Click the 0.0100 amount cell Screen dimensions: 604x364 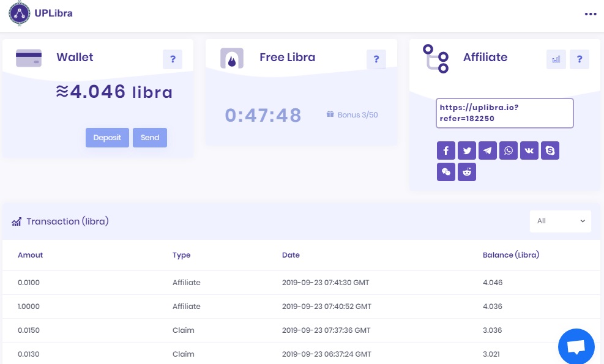[29, 283]
